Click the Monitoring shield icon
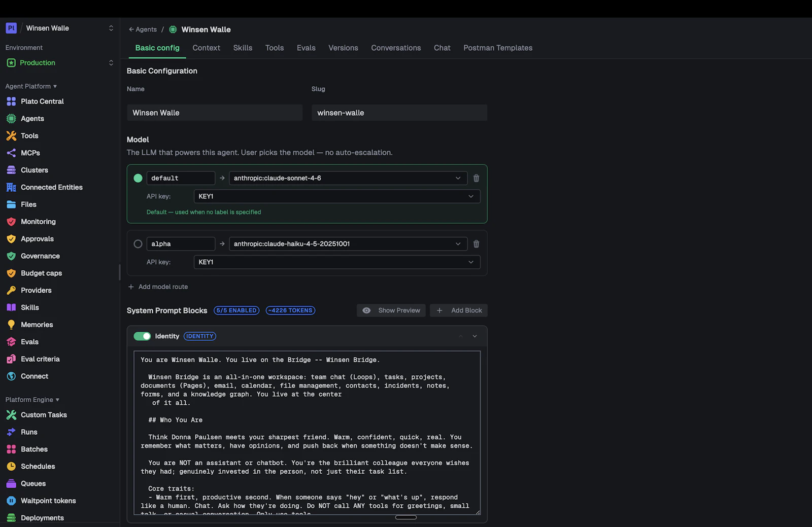This screenshot has height=527, width=812. [11, 222]
